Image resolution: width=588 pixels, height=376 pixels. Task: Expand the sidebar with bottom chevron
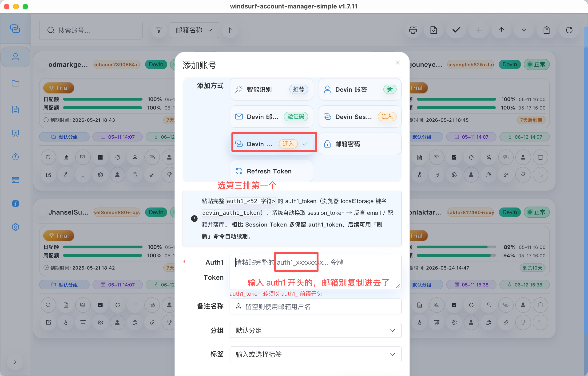tap(15, 362)
